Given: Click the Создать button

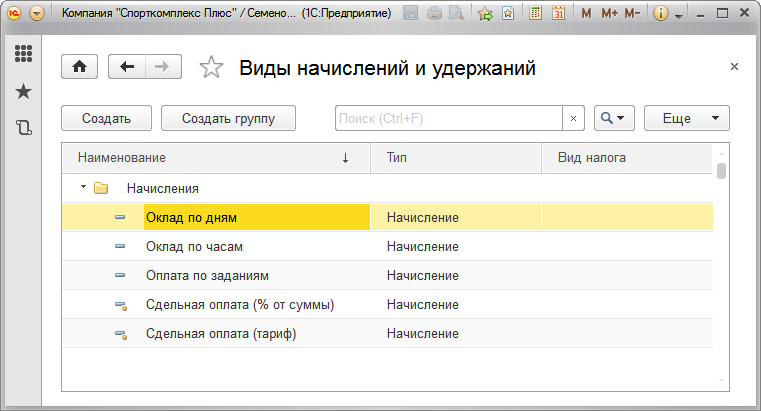Looking at the screenshot, I should [x=106, y=118].
